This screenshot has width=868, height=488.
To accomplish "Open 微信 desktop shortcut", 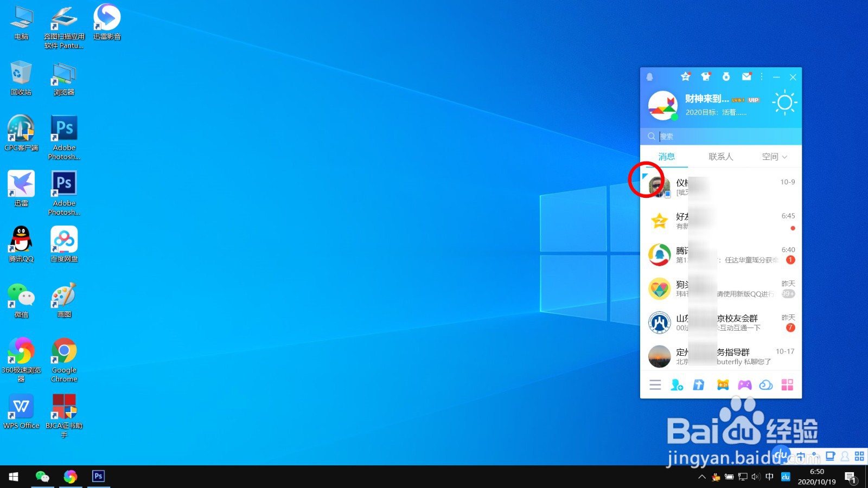I will (21, 300).
